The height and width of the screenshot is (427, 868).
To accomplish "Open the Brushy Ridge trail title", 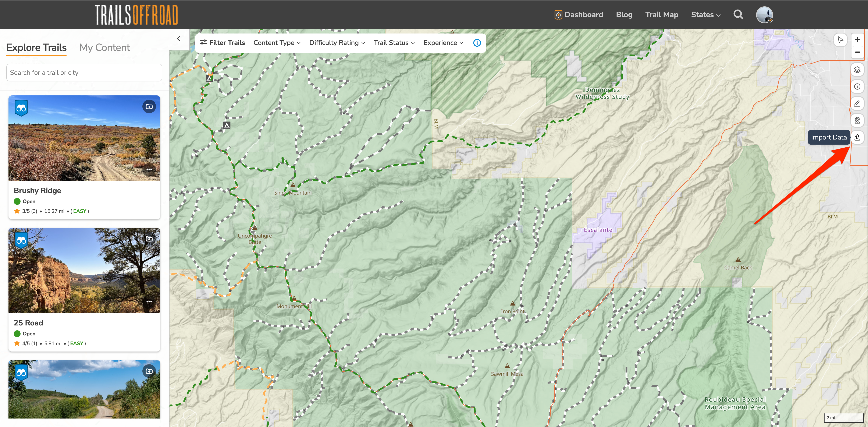I will click(37, 191).
